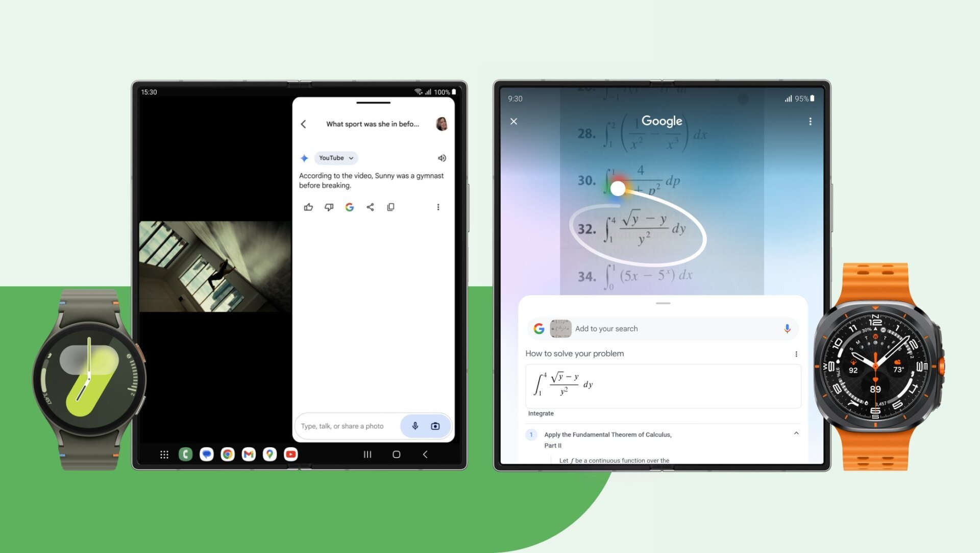The height and width of the screenshot is (553, 980).
Task: Enable the 'Add to your search' option
Action: (663, 328)
